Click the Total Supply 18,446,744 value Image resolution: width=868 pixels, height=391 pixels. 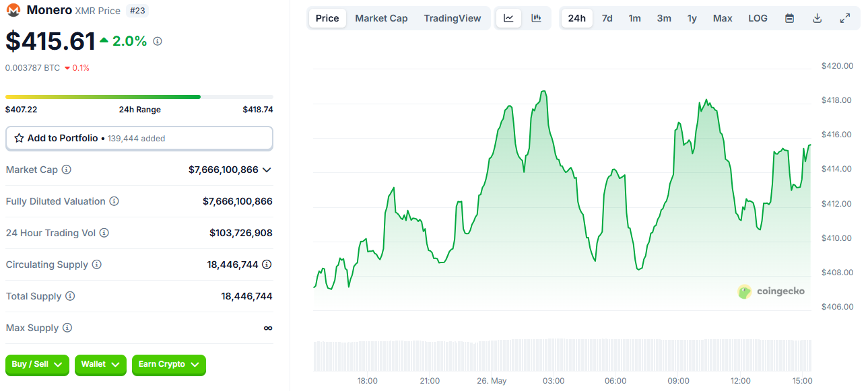pos(246,296)
